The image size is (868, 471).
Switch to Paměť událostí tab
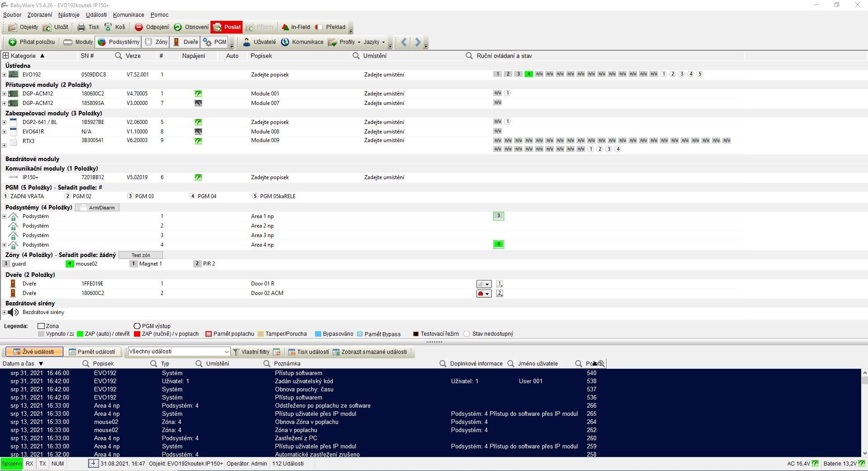(92, 352)
